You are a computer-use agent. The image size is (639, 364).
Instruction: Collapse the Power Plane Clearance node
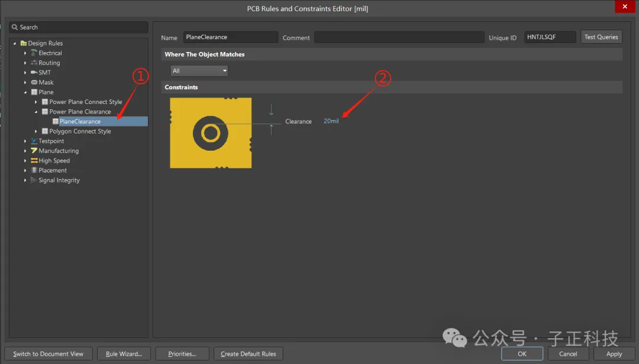coord(36,112)
